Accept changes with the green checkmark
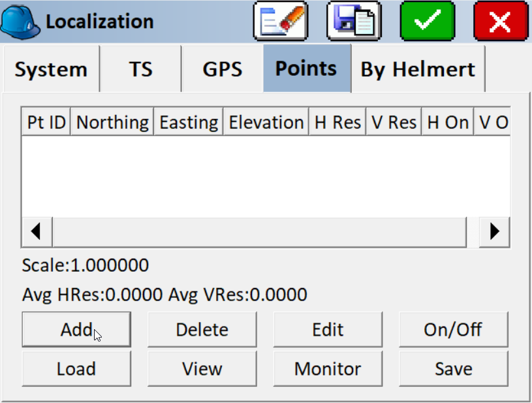The height and width of the screenshot is (403, 532). pos(427,20)
